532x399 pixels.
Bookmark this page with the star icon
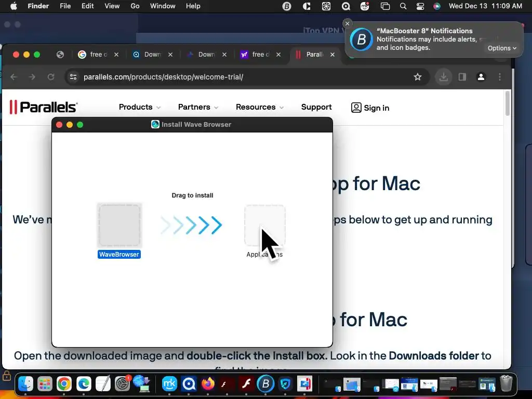tap(418, 77)
